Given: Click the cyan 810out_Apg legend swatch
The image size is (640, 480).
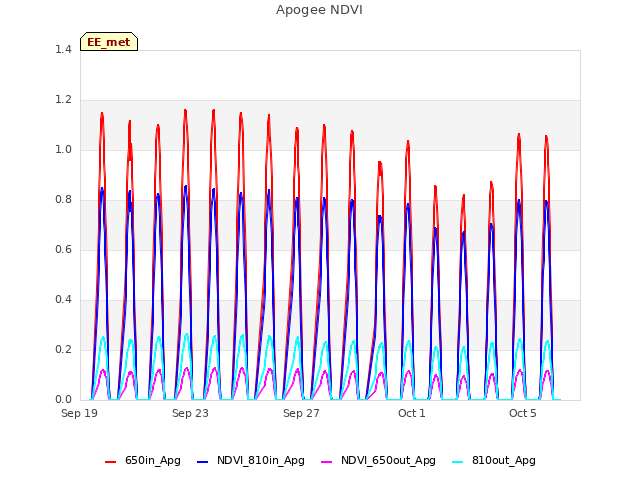Looking at the screenshot, I should 458,462.
